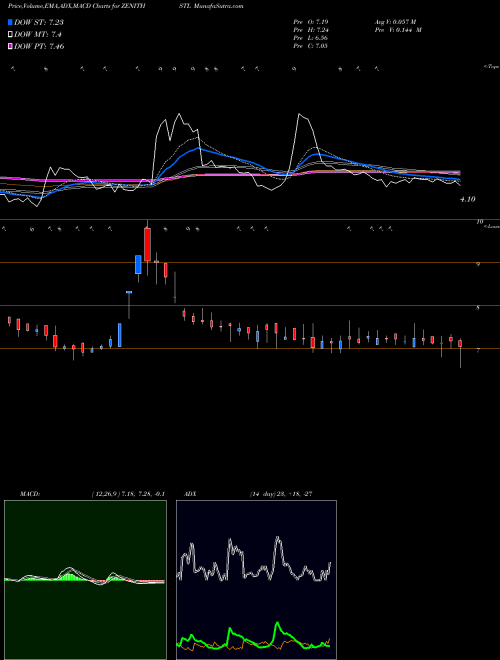Open the dark blue ADX indicator chart

[256, 580]
